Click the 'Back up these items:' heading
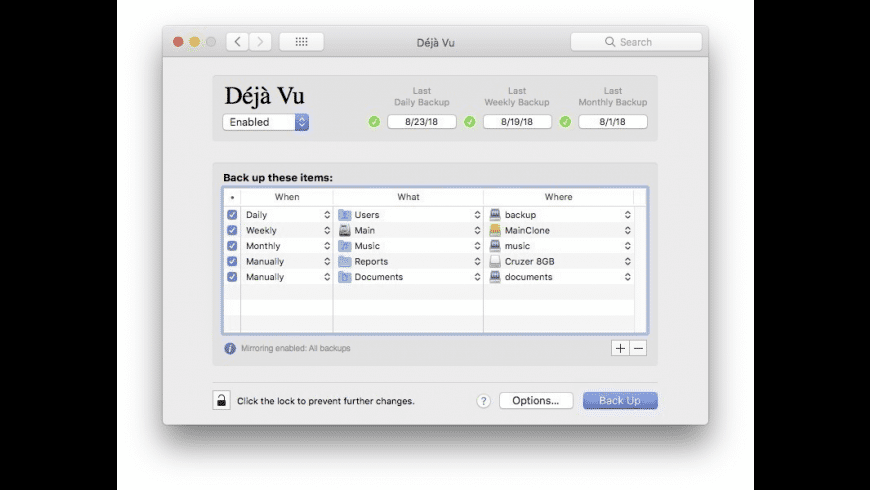 [278, 178]
